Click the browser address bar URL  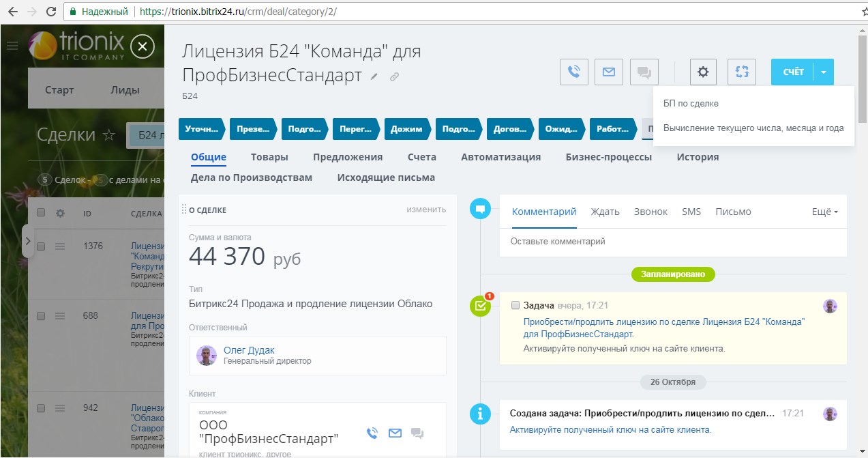[237, 12]
